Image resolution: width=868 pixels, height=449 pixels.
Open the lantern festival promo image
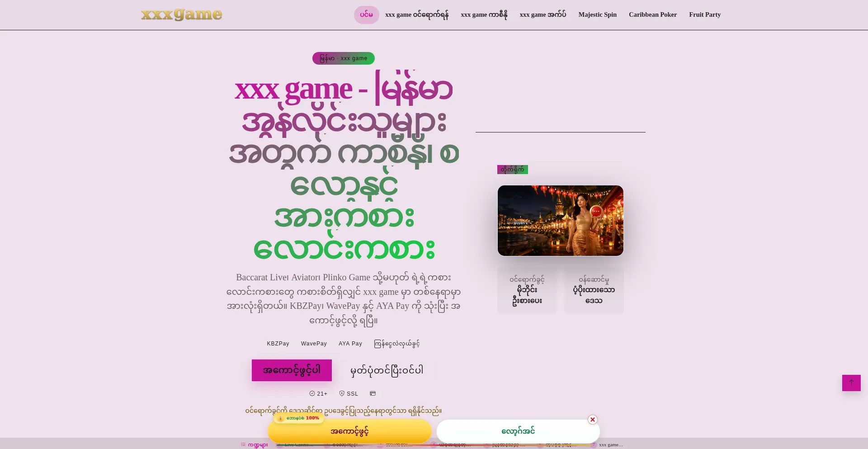tap(561, 221)
